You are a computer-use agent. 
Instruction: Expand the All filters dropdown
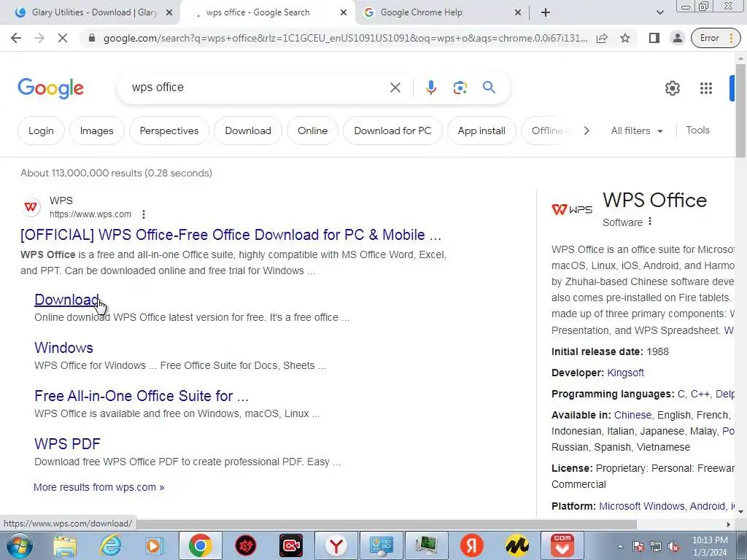(x=637, y=131)
